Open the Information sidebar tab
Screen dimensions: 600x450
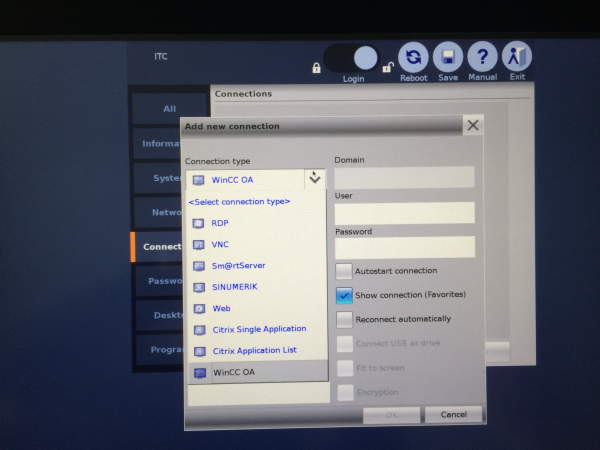[157, 143]
